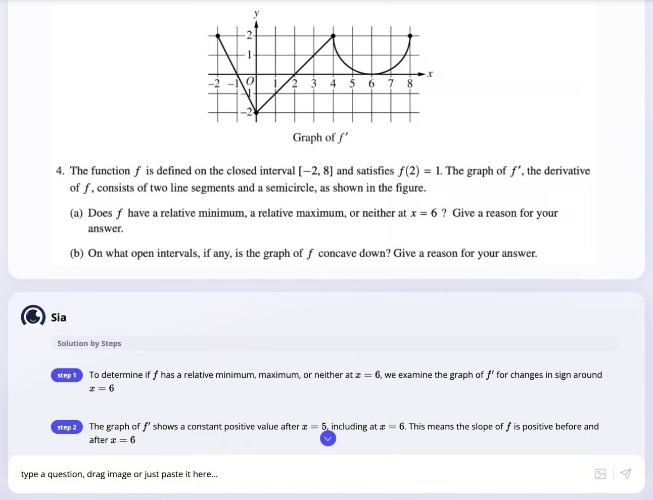
Task: Click the x-axis label on the graph
Action: (430, 74)
